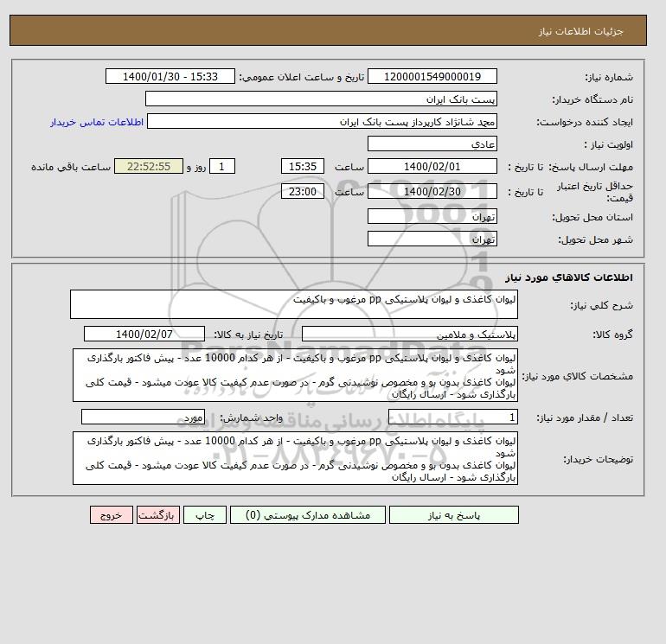
Task: Click the remaining days field showing 1
Action: click(221, 167)
